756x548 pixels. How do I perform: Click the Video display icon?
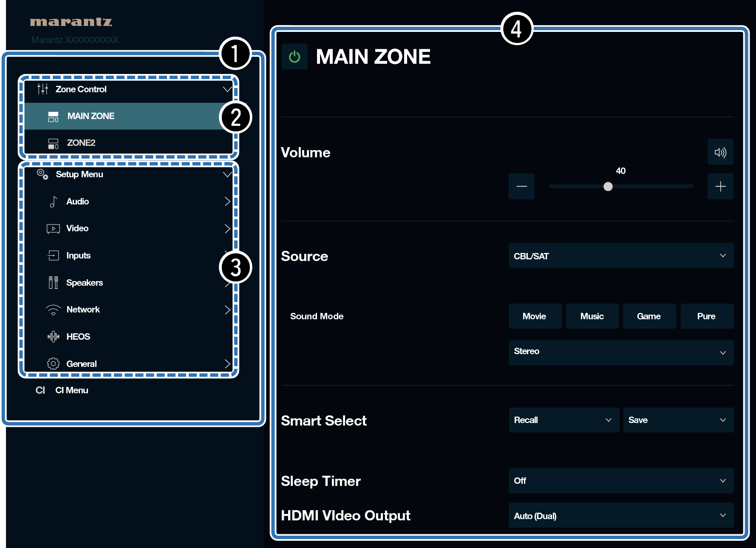[x=53, y=229]
